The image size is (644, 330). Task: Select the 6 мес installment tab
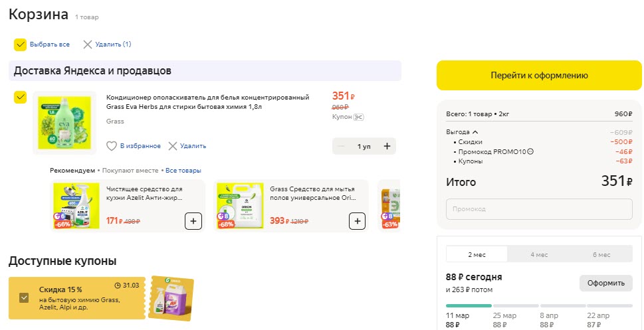point(601,254)
